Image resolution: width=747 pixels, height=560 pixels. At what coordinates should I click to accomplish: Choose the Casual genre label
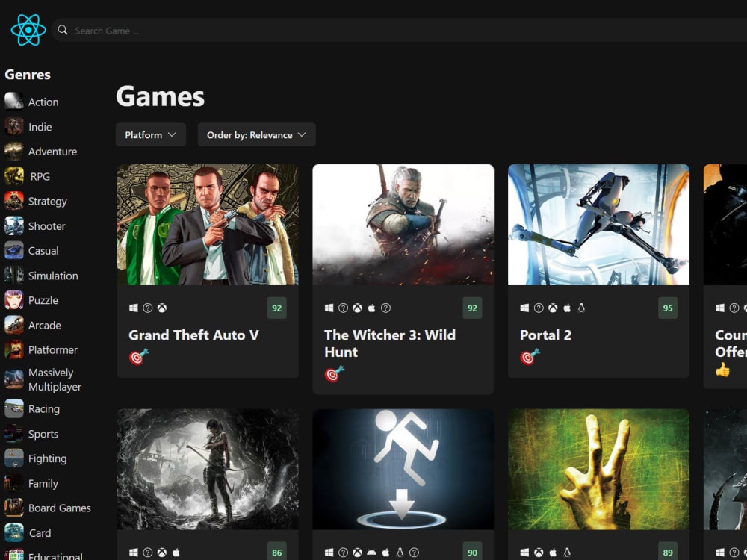pyautogui.click(x=43, y=251)
